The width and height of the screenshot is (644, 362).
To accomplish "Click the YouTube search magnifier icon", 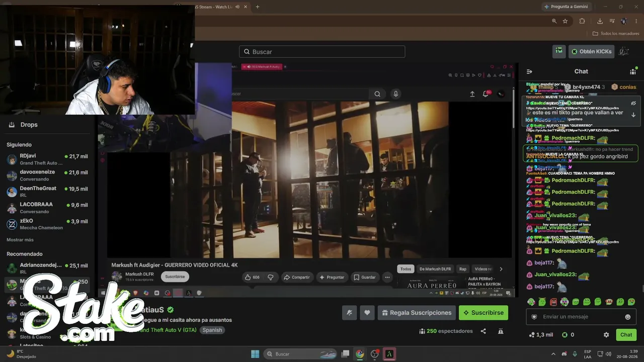I will pos(377,94).
